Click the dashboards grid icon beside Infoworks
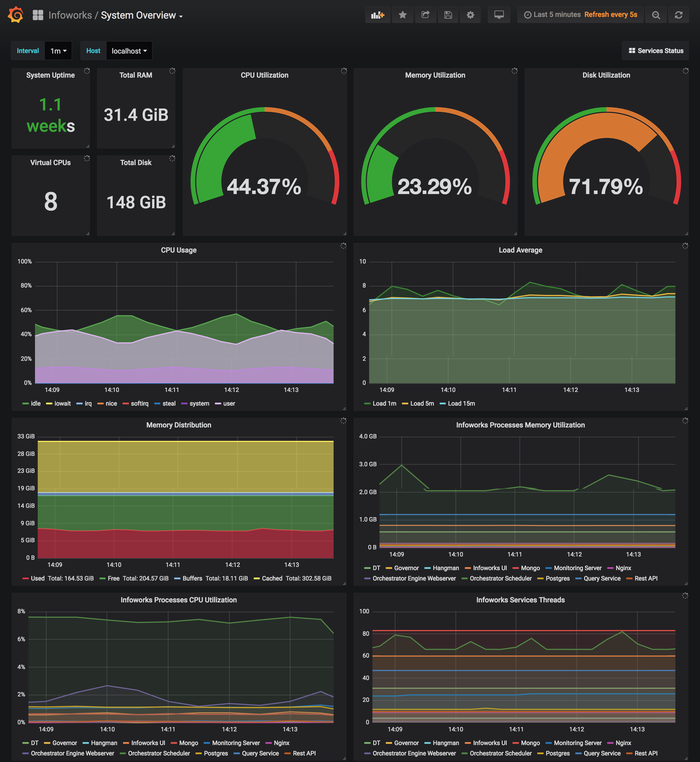Screen dimensions: 700x762 click(x=38, y=15)
